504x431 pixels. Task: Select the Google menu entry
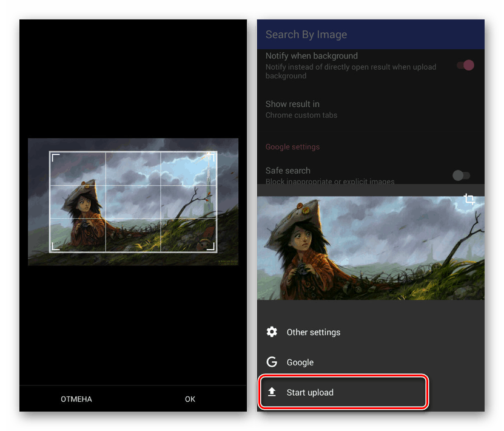pos(371,362)
